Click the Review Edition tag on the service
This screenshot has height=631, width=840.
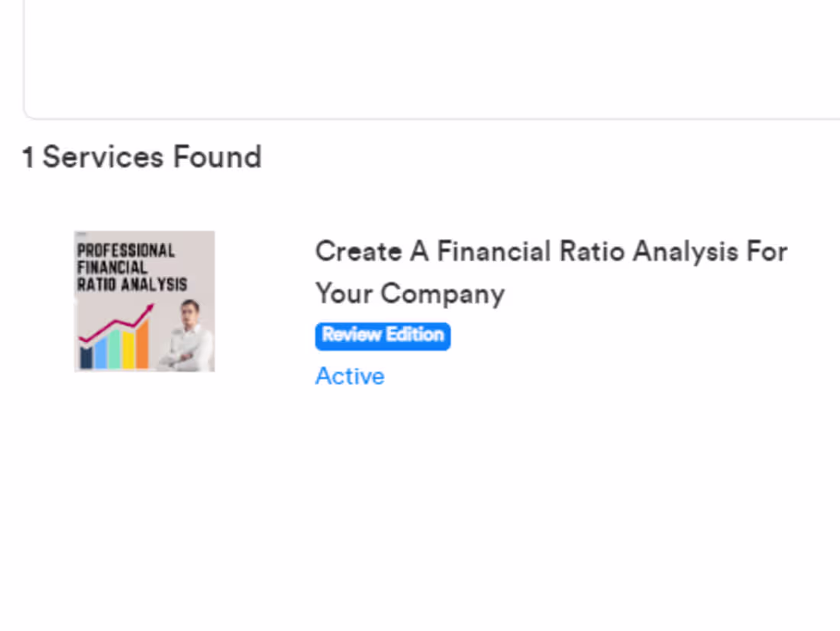383,335
